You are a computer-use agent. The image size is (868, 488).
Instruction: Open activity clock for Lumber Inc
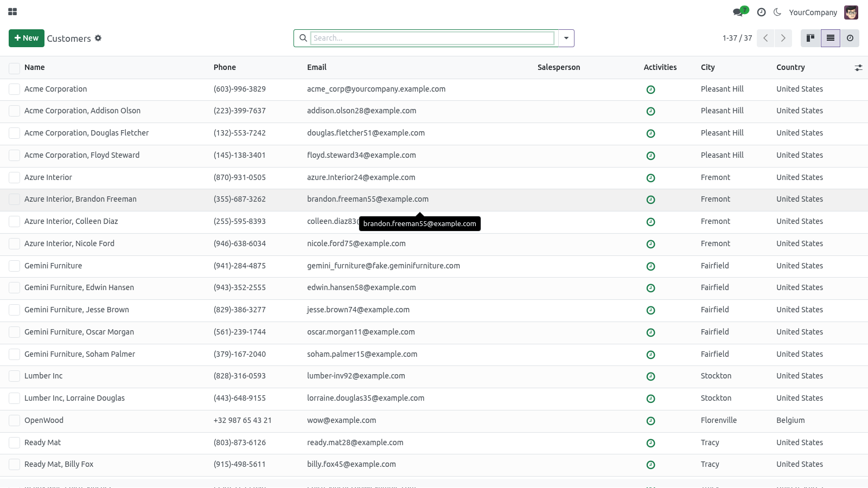(x=651, y=376)
